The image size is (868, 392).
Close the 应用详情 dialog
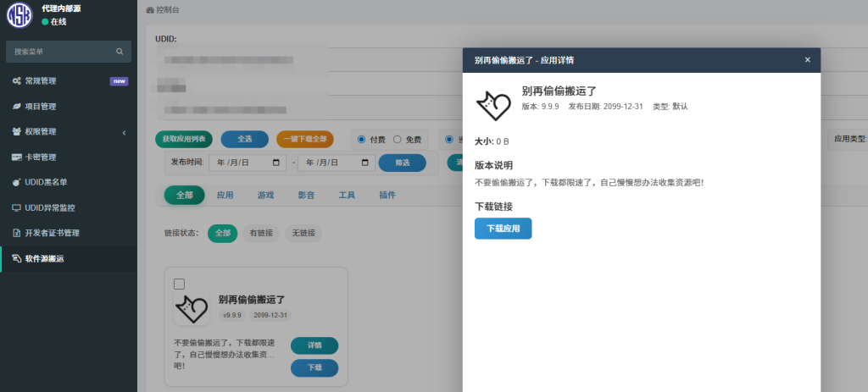[x=808, y=60]
